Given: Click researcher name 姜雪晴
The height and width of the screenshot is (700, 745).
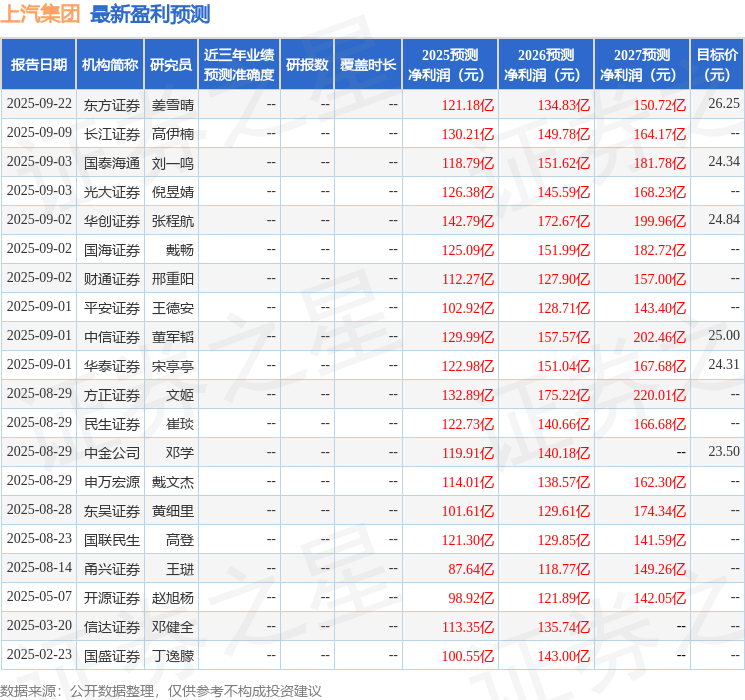Looking at the screenshot, I should [172, 105].
